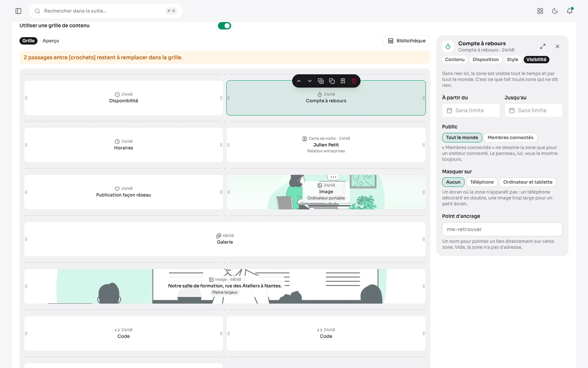This screenshot has height=368, width=588.
Task: Move selected block down with chevron
Action: tap(310, 81)
